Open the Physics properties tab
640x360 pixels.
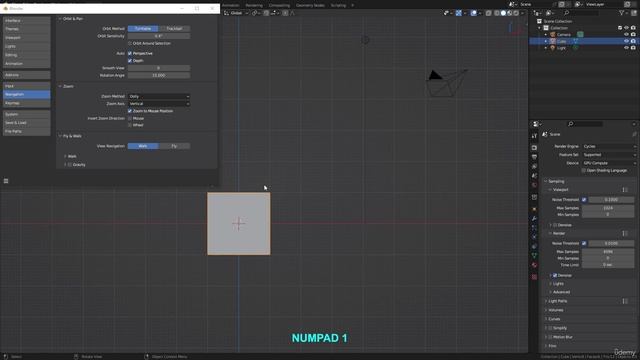[x=534, y=237]
